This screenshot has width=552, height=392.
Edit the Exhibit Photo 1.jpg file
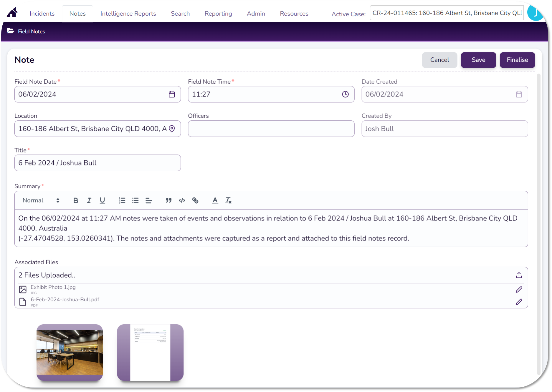[519, 290]
